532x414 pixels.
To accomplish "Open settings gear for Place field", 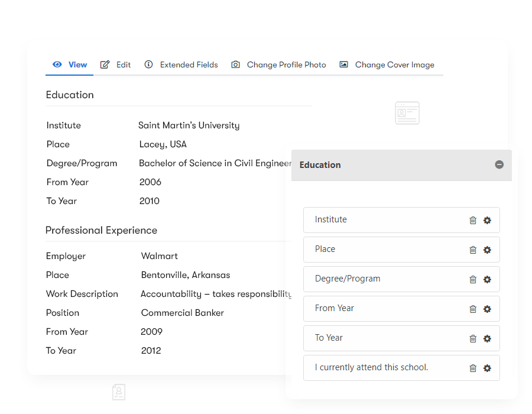I will point(487,250).
